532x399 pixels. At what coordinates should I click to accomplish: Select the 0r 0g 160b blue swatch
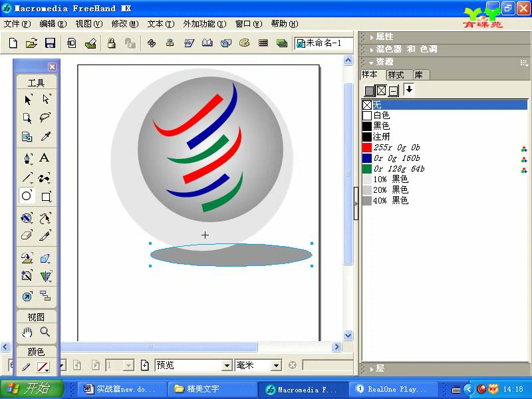tap(445, 158)
